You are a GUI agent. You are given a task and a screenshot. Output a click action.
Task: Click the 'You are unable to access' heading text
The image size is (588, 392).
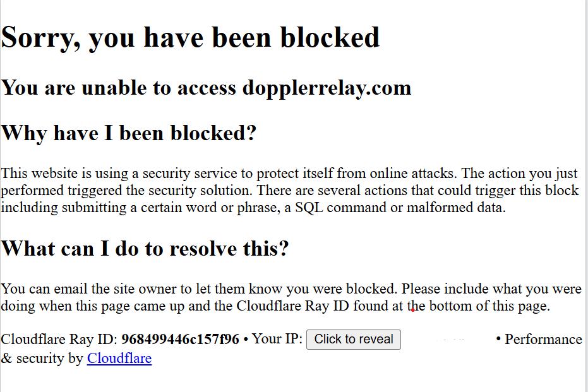(119, 87)
